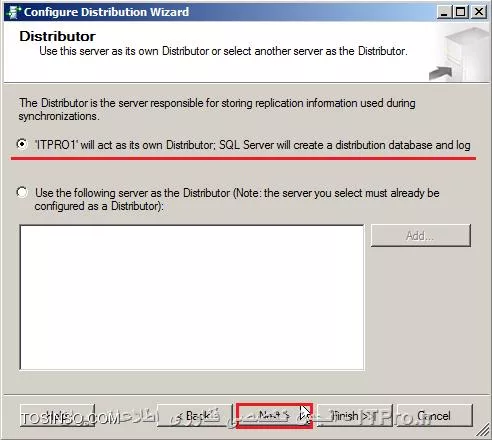Viewport: 492px width, 440px height.
Task: Open Help for the wizard
Action: pos(57,415)
